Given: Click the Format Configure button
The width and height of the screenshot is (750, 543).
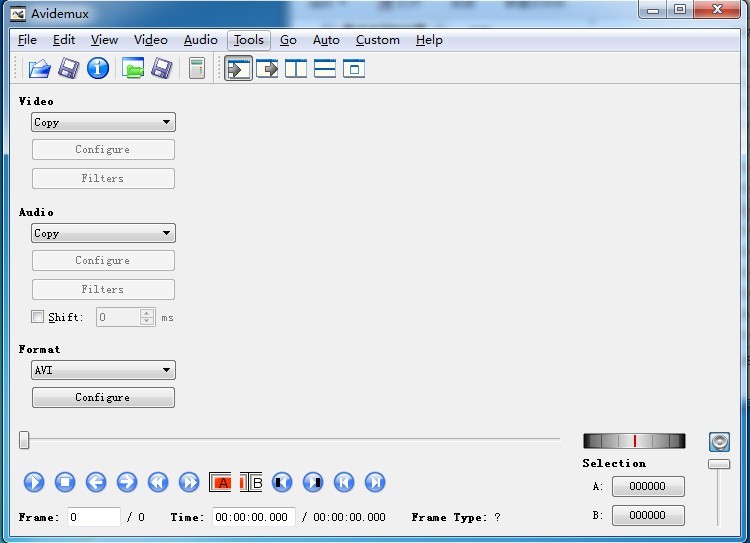Looking at the screenshot, I should coord(103,397).
